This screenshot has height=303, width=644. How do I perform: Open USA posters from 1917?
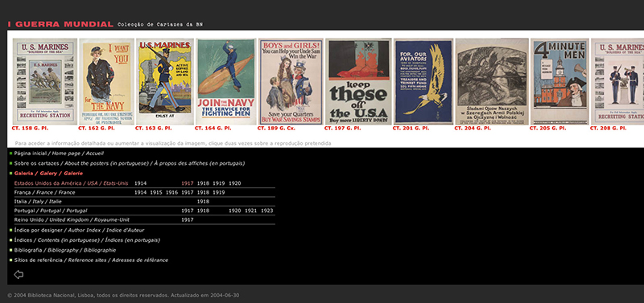[188, 183]
